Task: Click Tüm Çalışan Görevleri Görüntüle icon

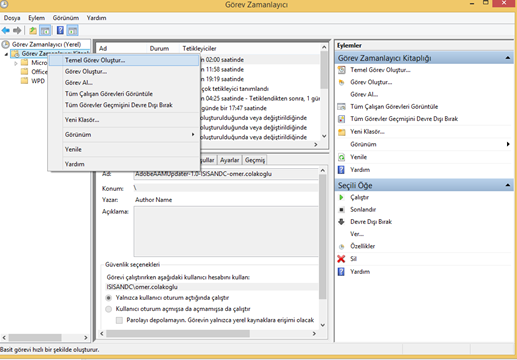Action: click(341, 107)
